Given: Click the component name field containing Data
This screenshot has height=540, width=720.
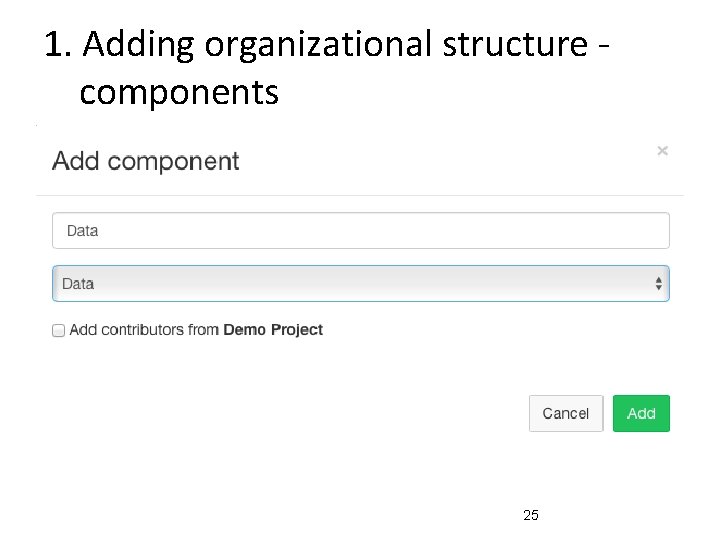Looking at the screenshot, I should (x=360, y=231).
